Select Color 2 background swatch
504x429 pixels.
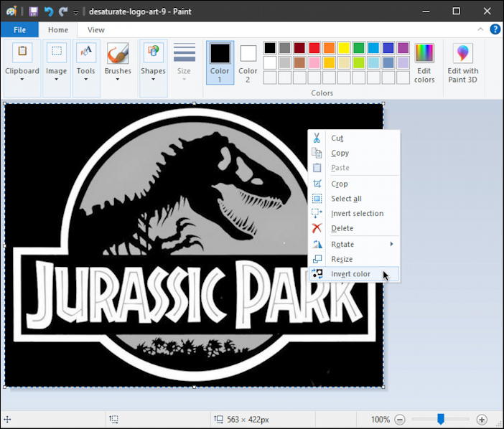(248, 62)
